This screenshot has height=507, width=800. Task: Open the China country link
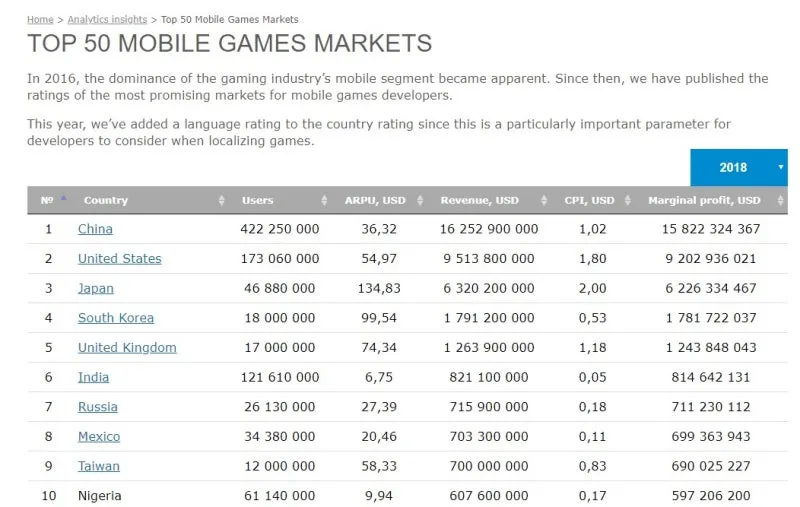[x=95, y=229]
